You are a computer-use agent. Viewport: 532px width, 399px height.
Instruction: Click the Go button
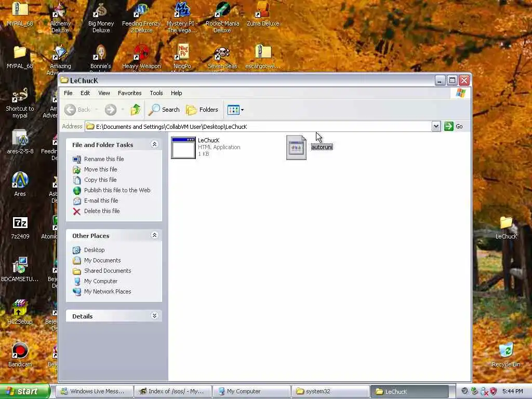pos(454,126)
